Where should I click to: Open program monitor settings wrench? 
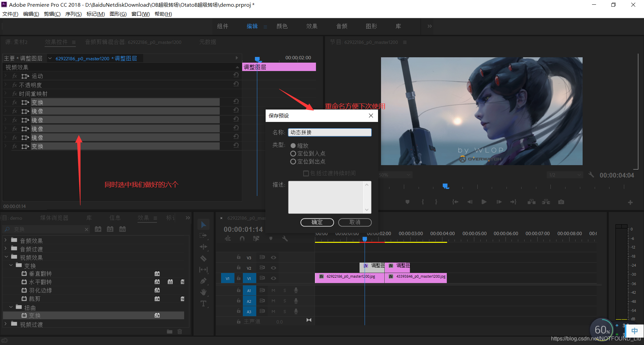(591, 175)
